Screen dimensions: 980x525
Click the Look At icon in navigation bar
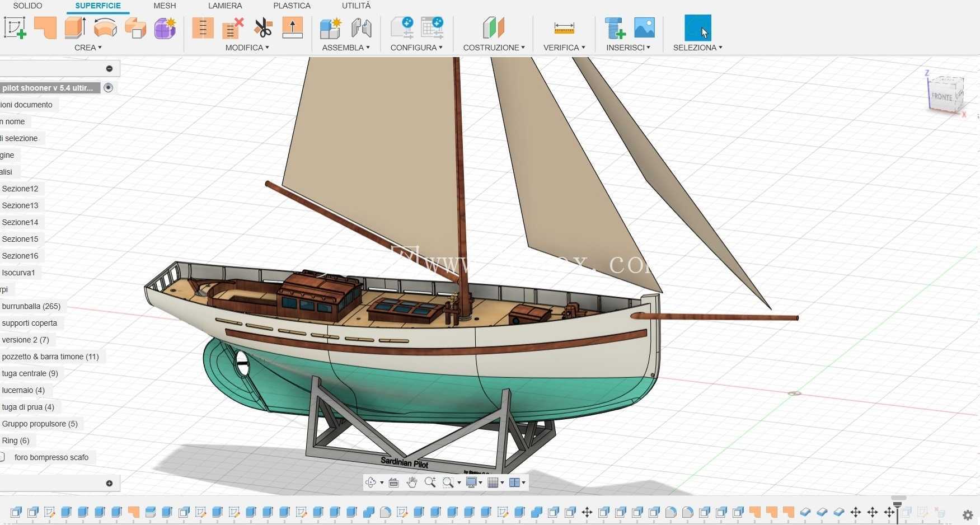pyautogui.click(x=393, y=482)
